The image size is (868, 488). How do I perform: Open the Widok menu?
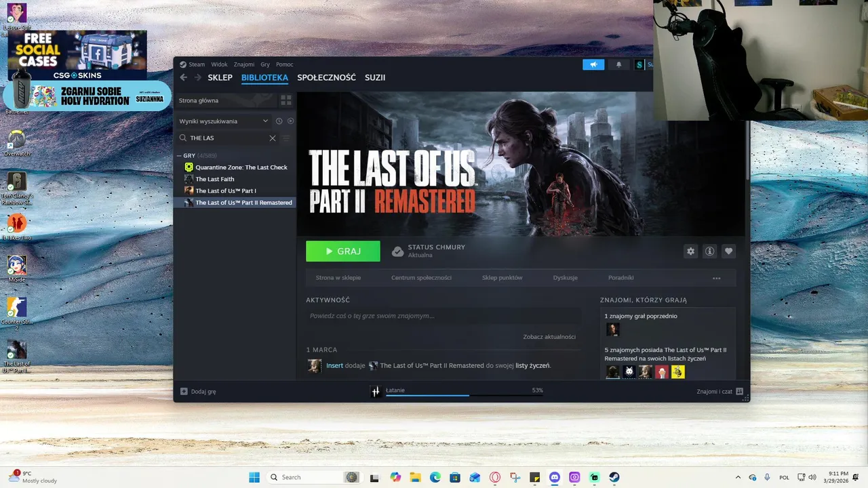tap(219, 64)
